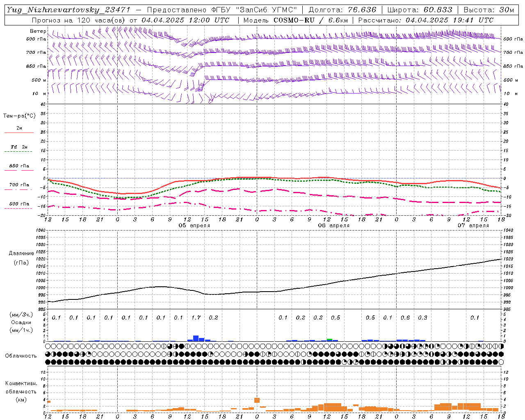Click the 'Td 2м' dew point legend entry
525x420 pixels.
click(19, 147)
